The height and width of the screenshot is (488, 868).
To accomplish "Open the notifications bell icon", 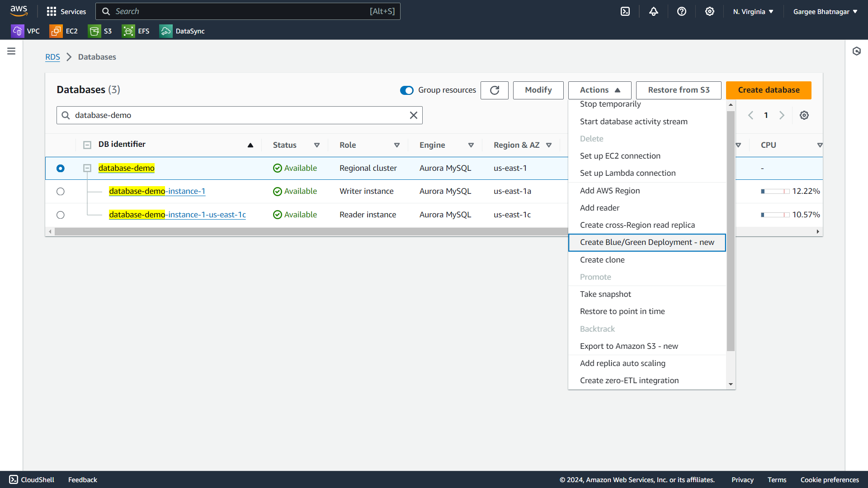I will point(654,11).
